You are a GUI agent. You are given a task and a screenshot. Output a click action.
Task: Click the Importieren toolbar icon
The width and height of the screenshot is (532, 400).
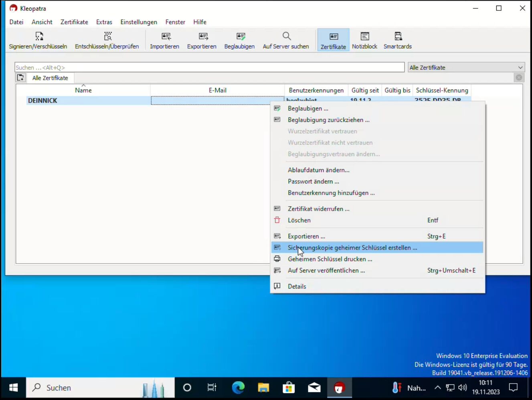tap(164, 40)
